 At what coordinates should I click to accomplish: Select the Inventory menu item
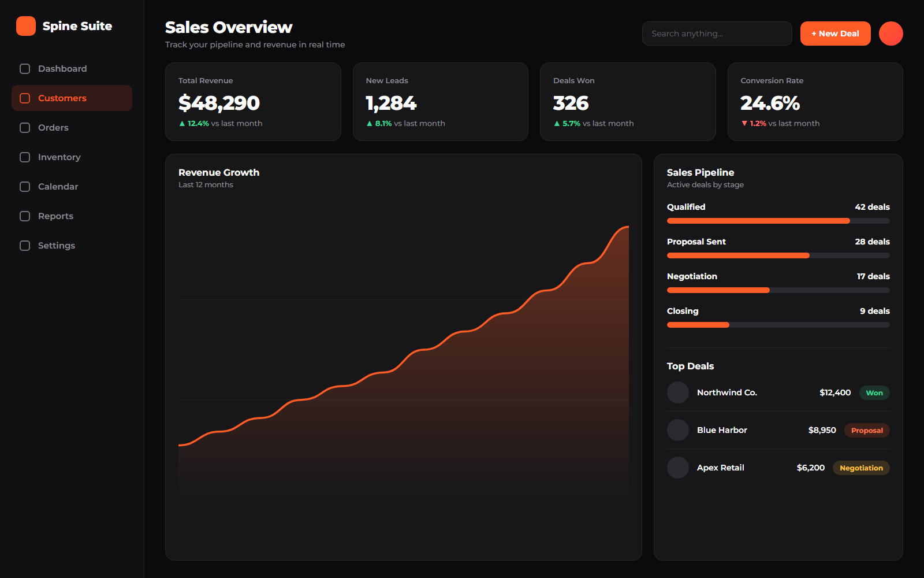(x=72, y=157)
